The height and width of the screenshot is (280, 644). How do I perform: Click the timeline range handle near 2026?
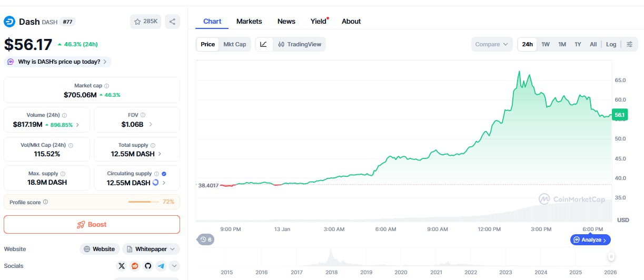tap(611, 256)
